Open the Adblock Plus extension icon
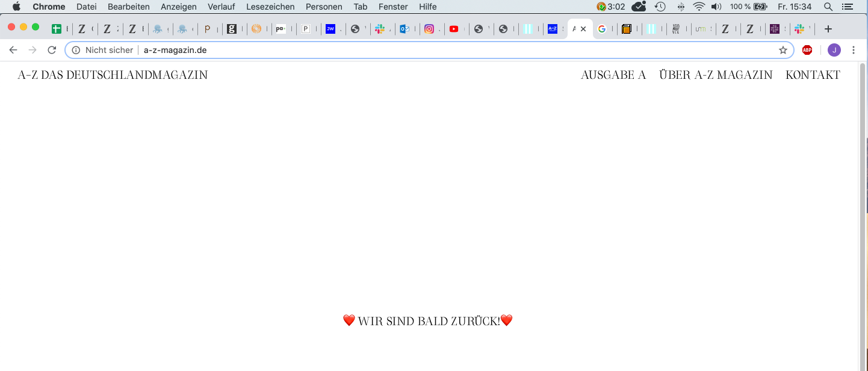868x371 pixels. click(807, 50)
